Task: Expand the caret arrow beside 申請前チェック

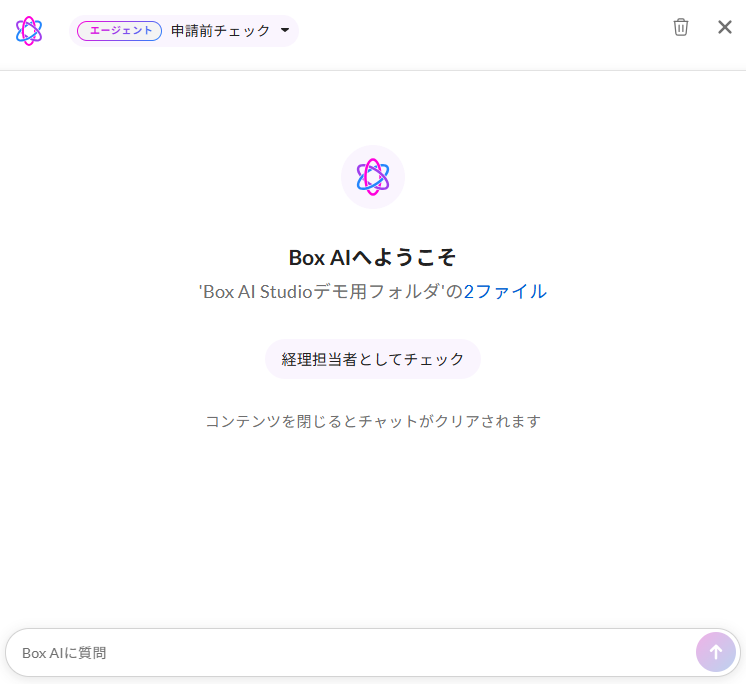Action: (285, 31)
